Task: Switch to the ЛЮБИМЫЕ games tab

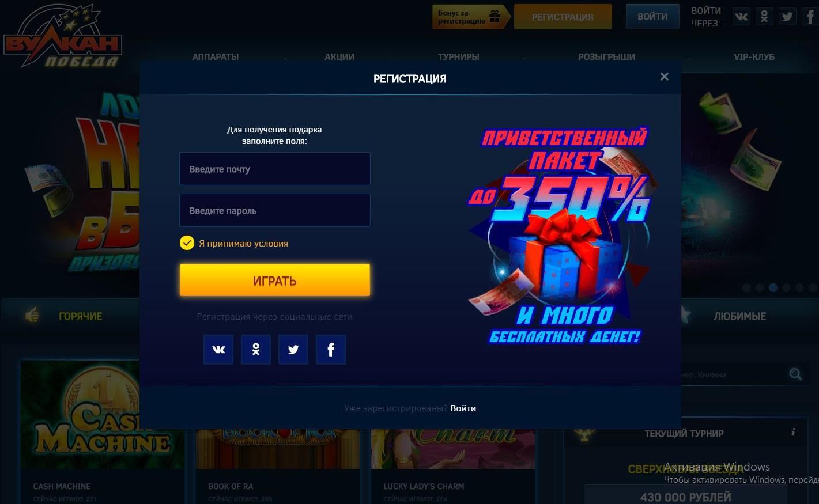Action: [x=739, y=316]
